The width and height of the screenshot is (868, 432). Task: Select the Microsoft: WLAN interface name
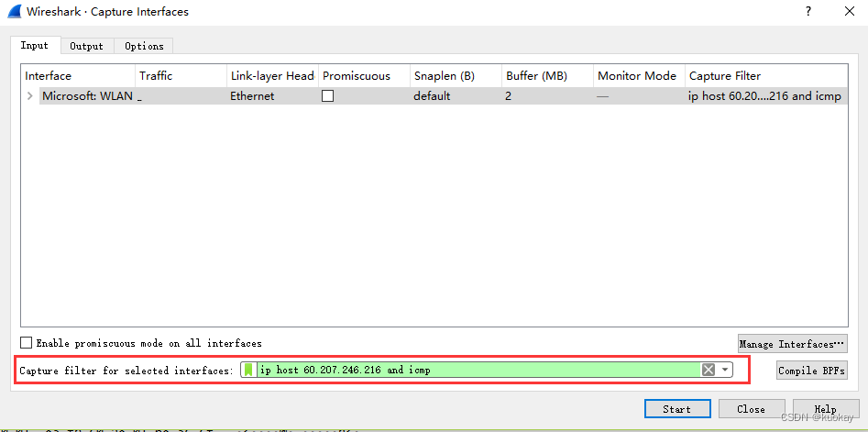pos(87,96)
